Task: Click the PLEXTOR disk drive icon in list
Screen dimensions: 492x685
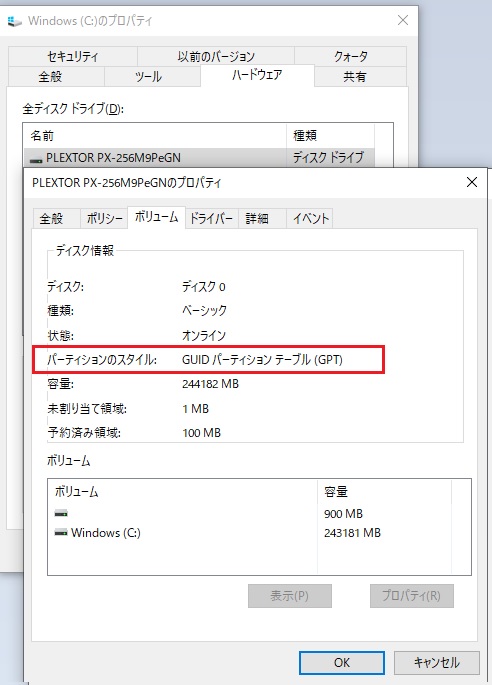Action: pos(36,159)
